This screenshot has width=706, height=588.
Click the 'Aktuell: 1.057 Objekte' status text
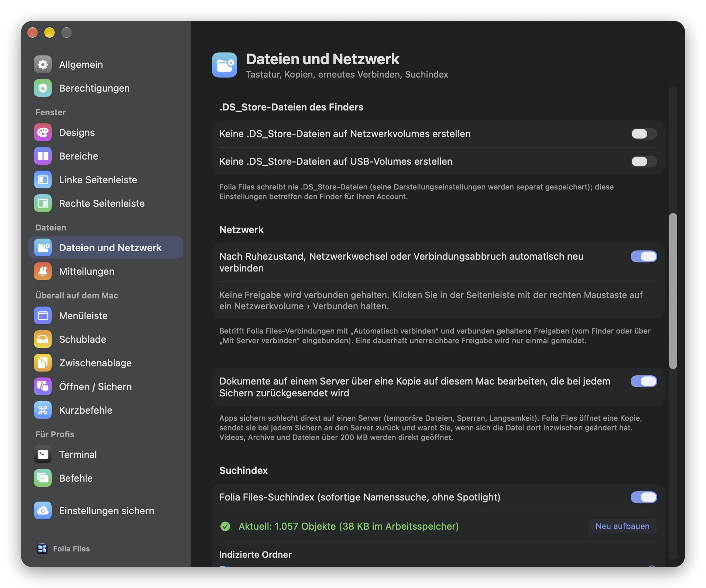click(349, 526)
